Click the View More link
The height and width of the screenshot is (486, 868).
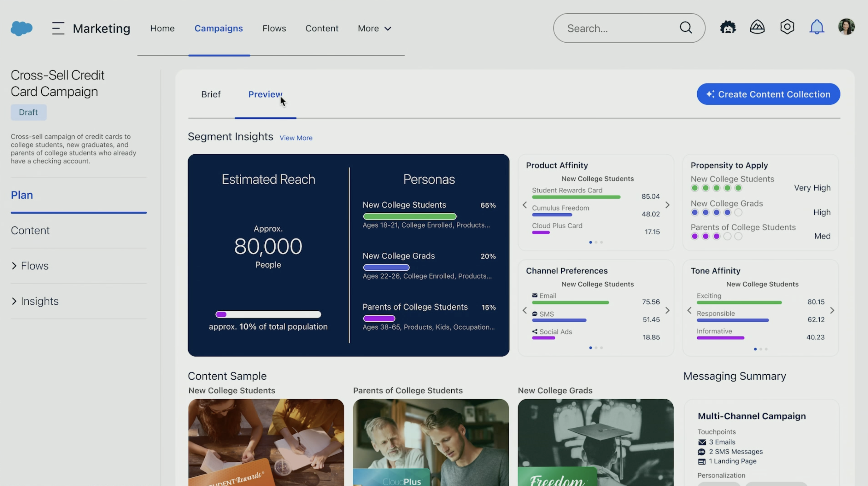pos(296,138)
